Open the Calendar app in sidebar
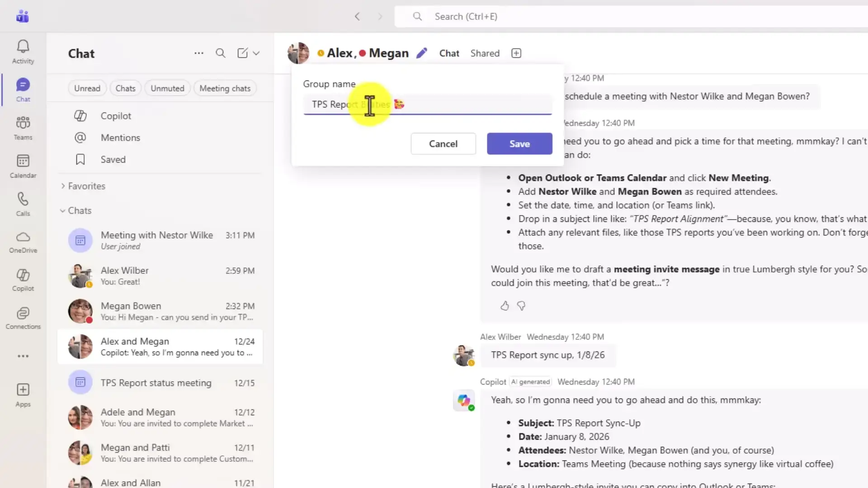The height and width of the screenshot is (488, 868). [x=23, y=166]
